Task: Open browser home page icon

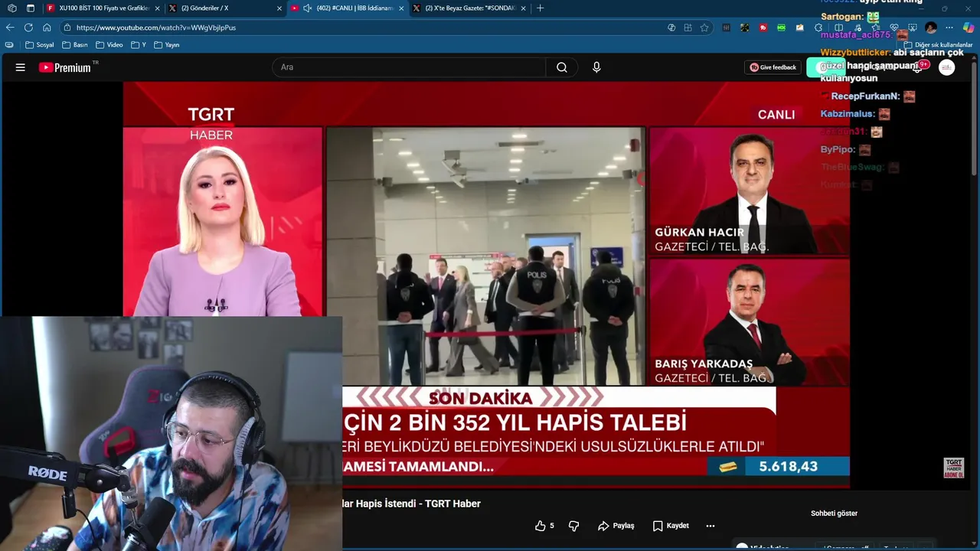Action: pos(47,28)
